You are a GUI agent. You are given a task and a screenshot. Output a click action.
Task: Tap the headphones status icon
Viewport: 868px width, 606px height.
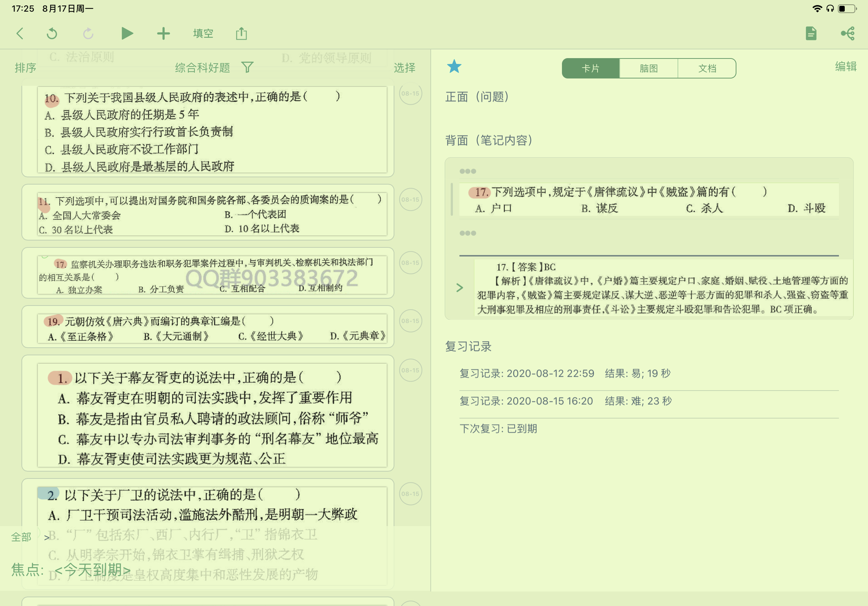coord(830,8)
